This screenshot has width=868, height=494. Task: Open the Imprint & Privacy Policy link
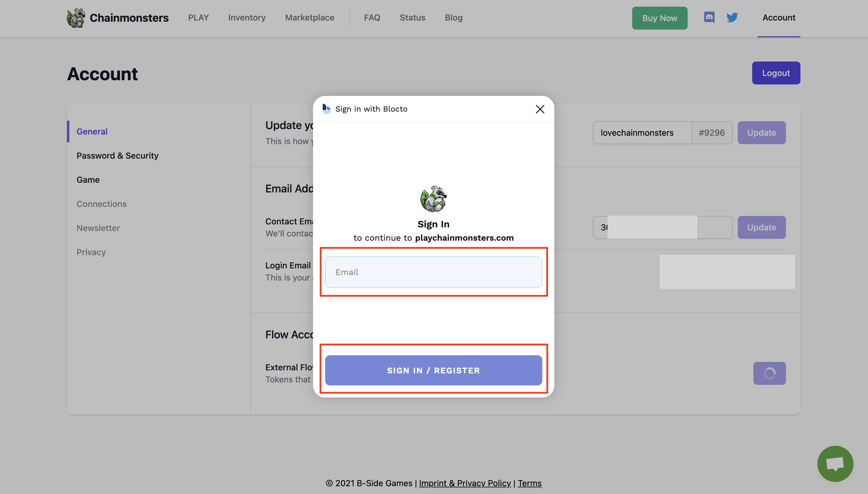coord(465,483)
